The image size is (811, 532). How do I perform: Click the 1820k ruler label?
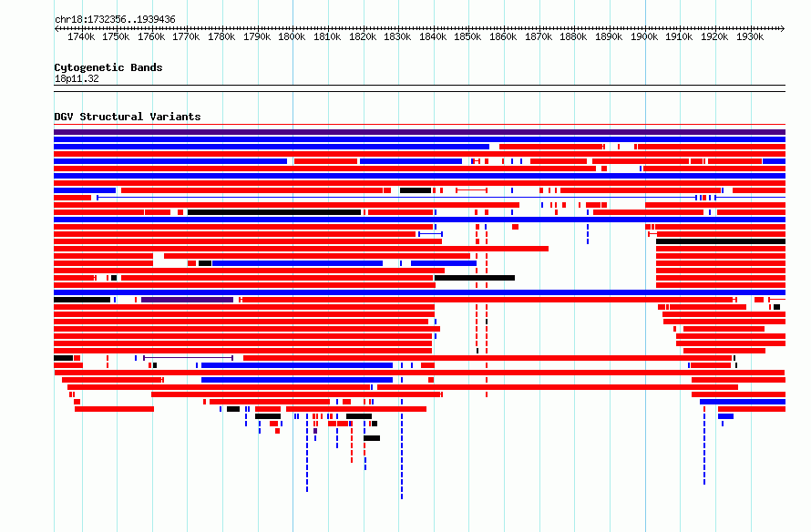click(x=363, y=36)
